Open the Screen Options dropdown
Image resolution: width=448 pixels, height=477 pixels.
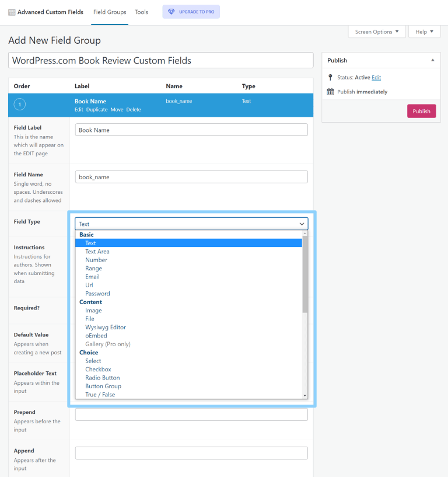pos(377,32)
